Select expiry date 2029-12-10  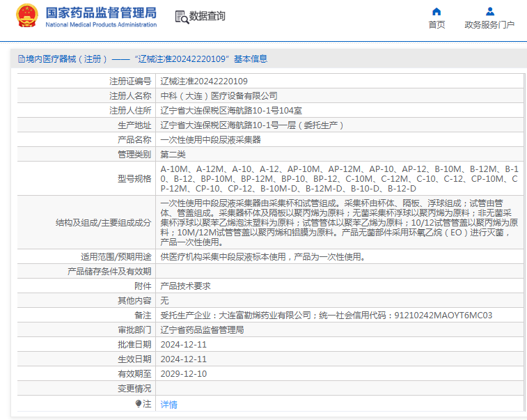(x=184, y=374)
